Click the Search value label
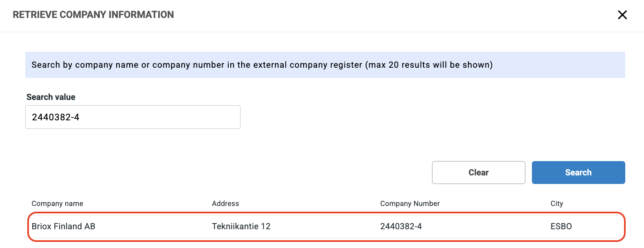Viewport: 644px width, 248px height. click(51, 97)
